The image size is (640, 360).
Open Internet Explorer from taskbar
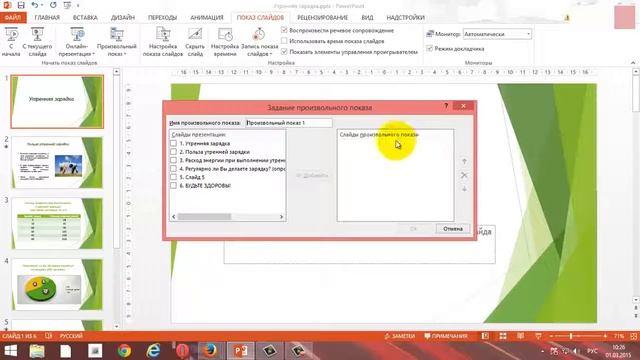tap(153, 351)
